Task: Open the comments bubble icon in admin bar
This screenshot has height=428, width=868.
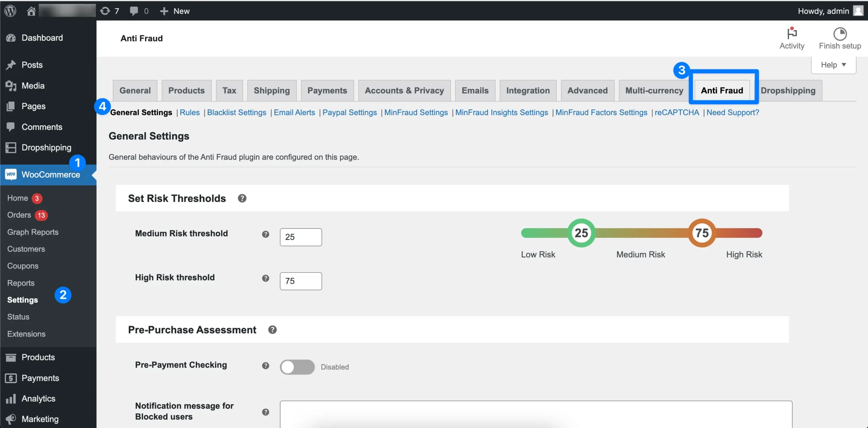Action: click(x=134, y=11)
